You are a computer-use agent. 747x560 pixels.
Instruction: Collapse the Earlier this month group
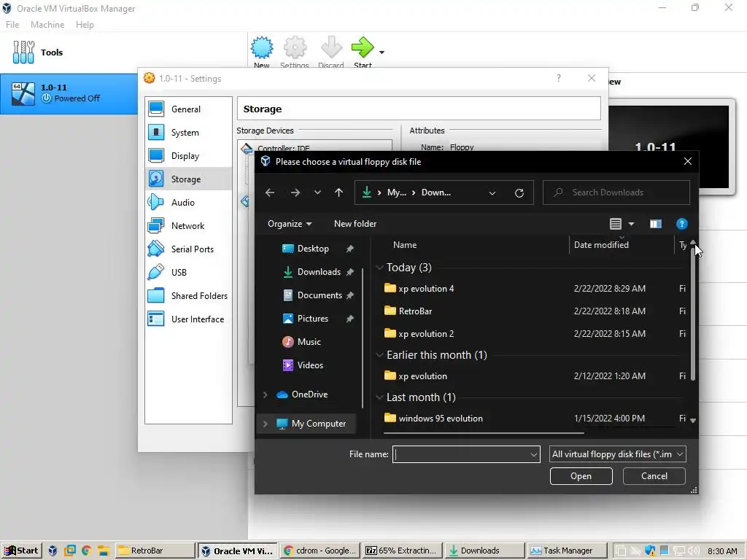(x=379, y=355)
